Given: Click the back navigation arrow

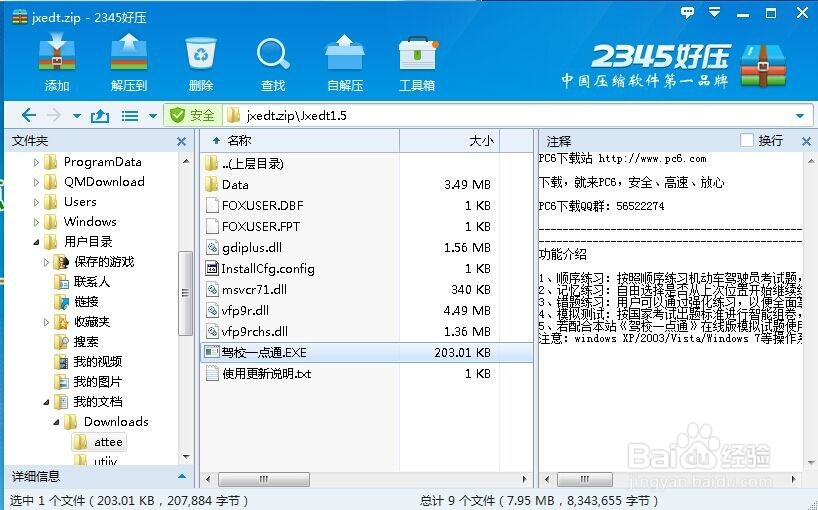Looking at the screenshot, I should 29,115.
